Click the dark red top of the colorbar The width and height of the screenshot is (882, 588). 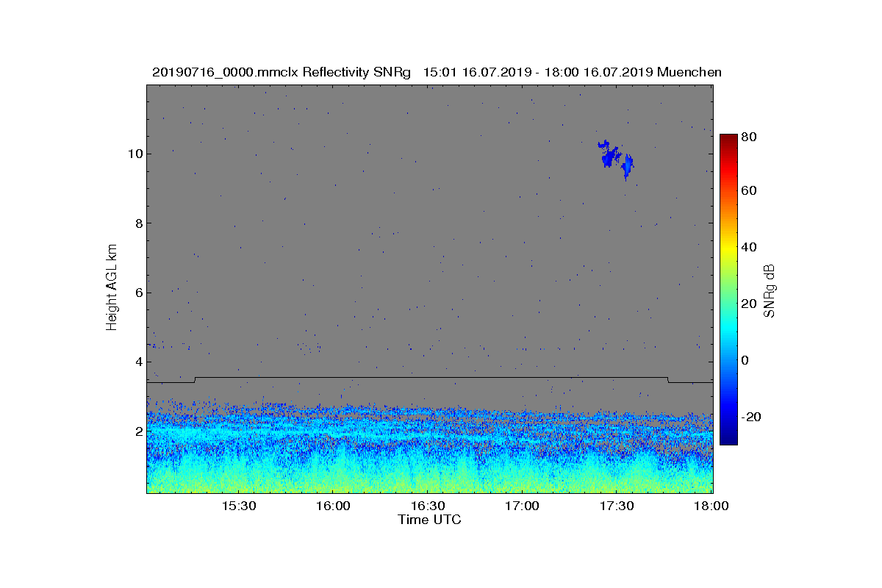[728, 140]
